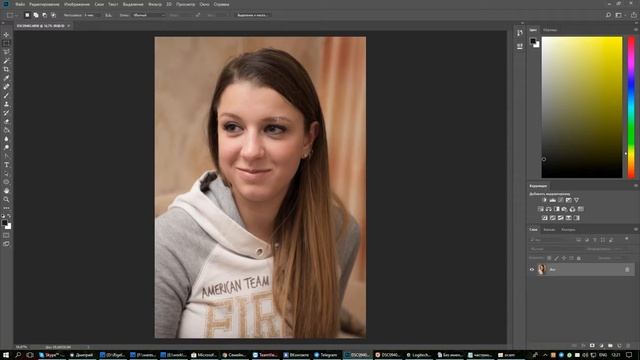This screenshot has width=640, height=360.
Task: Select the History Brush tool
Action: click(6, 113)
